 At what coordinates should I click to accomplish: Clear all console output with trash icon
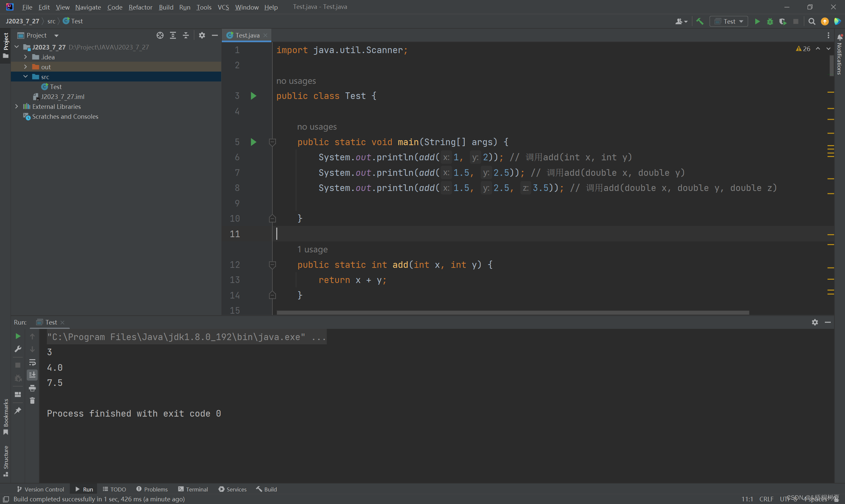point(32,401)
